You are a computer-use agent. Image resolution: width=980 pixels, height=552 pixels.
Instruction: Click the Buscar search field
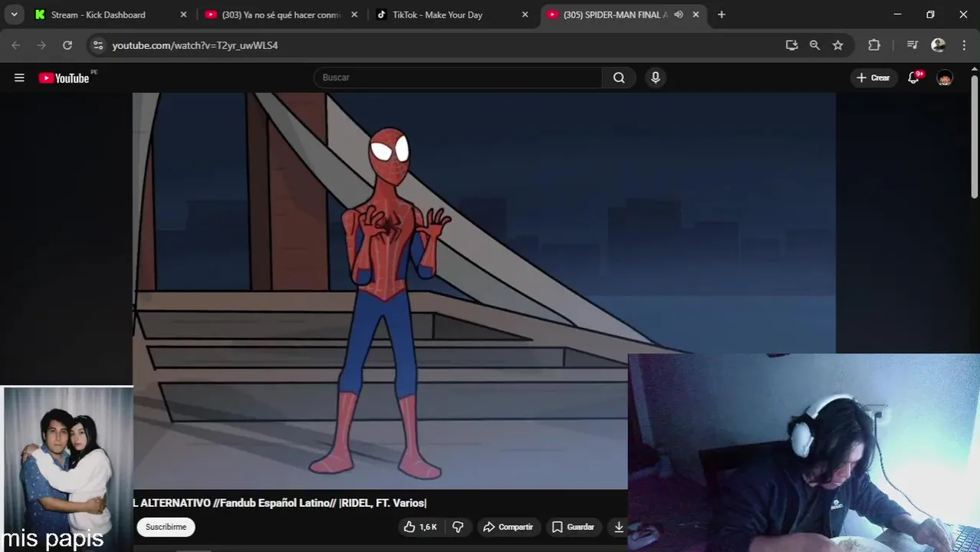[x=458, y=77]
